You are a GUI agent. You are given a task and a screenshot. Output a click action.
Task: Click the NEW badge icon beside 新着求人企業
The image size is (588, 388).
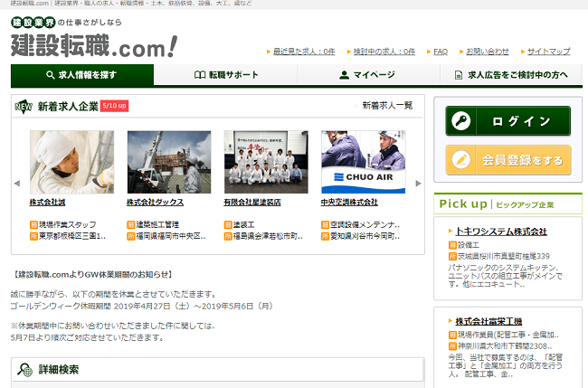point(24,107)
